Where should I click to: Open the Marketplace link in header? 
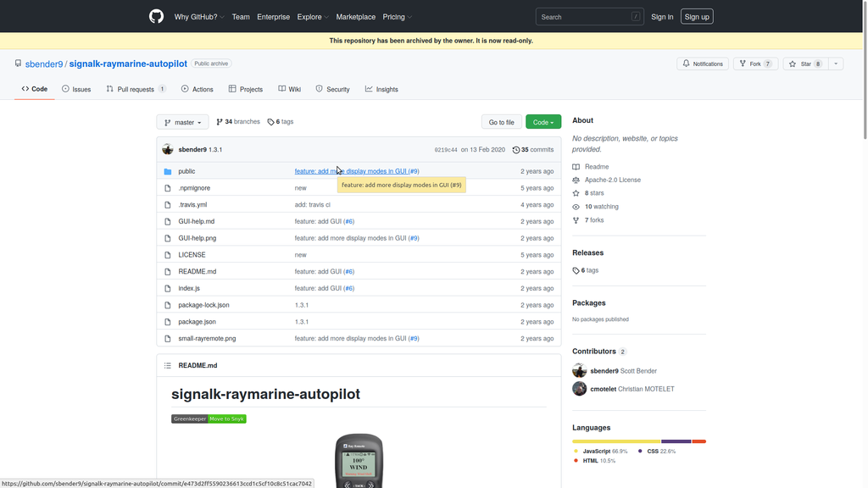(x=355, y=17)
